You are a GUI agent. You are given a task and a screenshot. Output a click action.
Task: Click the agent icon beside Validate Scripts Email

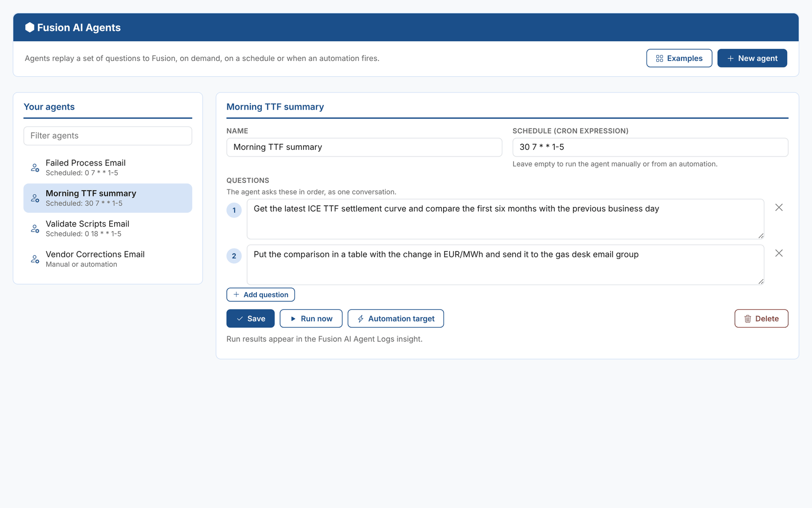pyautogui.click(x=35, y=229)
